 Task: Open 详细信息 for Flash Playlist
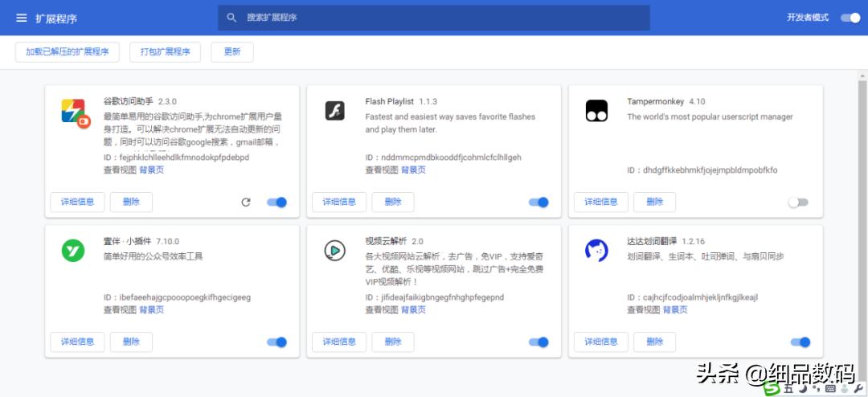click(339, 202)
